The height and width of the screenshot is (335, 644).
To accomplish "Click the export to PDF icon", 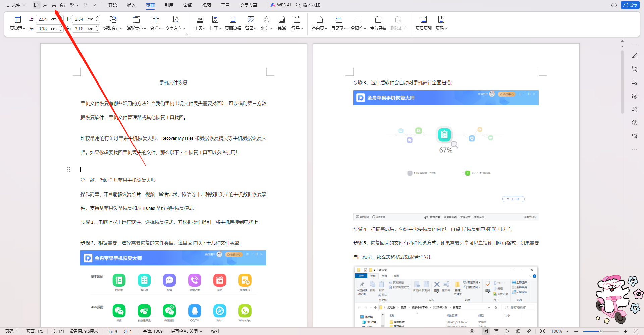I will click(x=45, y=5).
